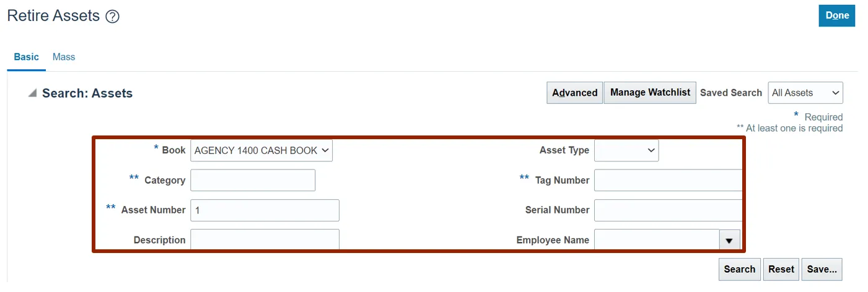Click the Done button

pos(836,15)
